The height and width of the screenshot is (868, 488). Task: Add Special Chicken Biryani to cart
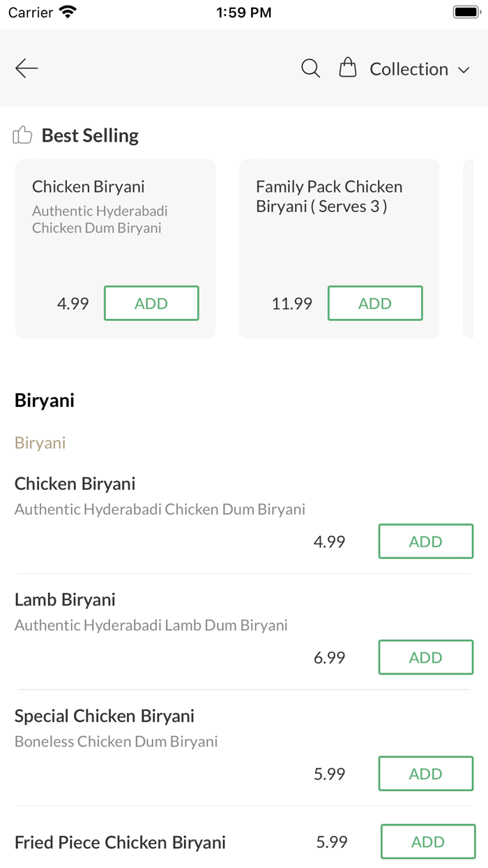point(425,773)
